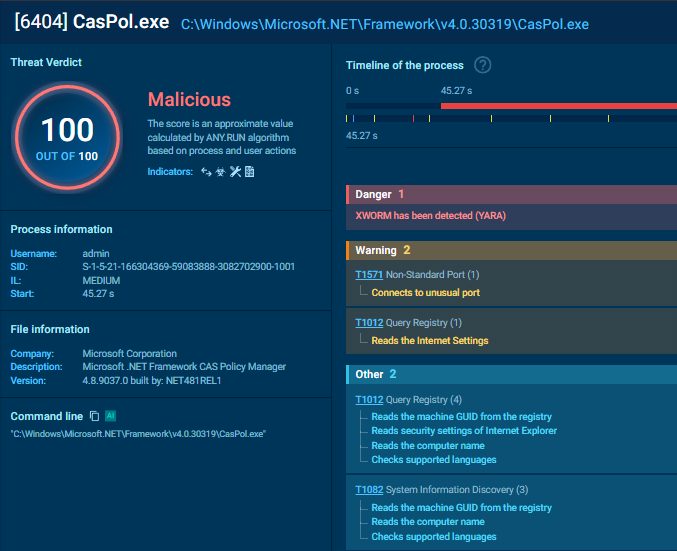Viewport: 677px width, 551px height.
Task: Click the network arrows indicator icon
Action: pyautogui.click(x=206, y=172)
